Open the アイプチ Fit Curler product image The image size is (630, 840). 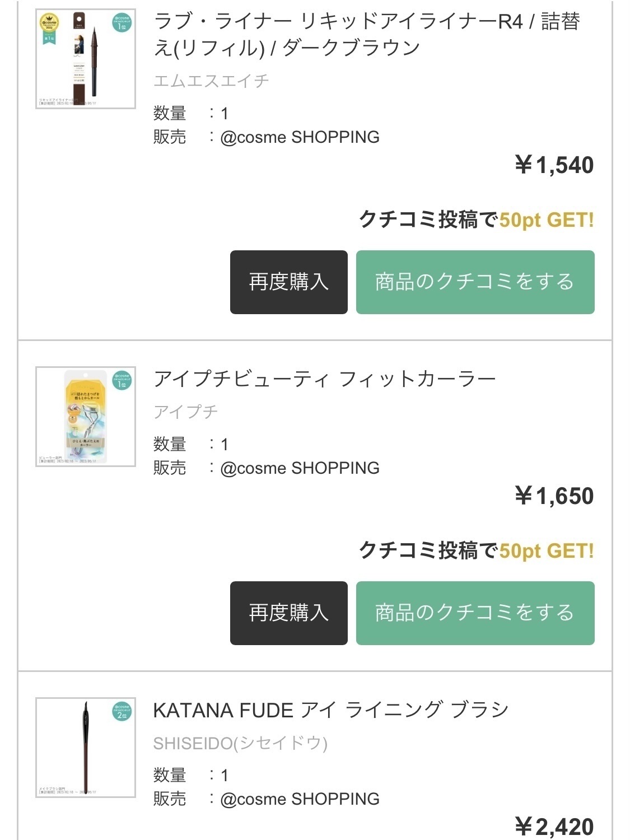85,417
